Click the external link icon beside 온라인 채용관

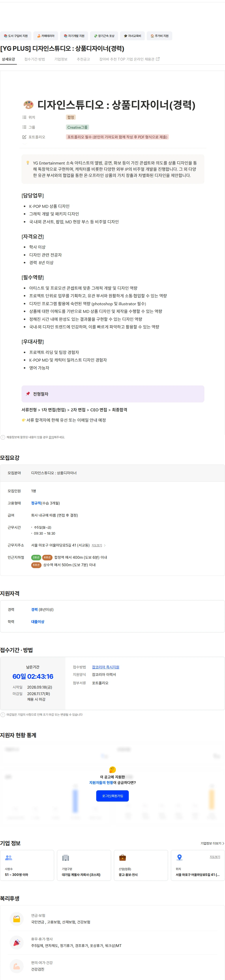click(158, 59)
